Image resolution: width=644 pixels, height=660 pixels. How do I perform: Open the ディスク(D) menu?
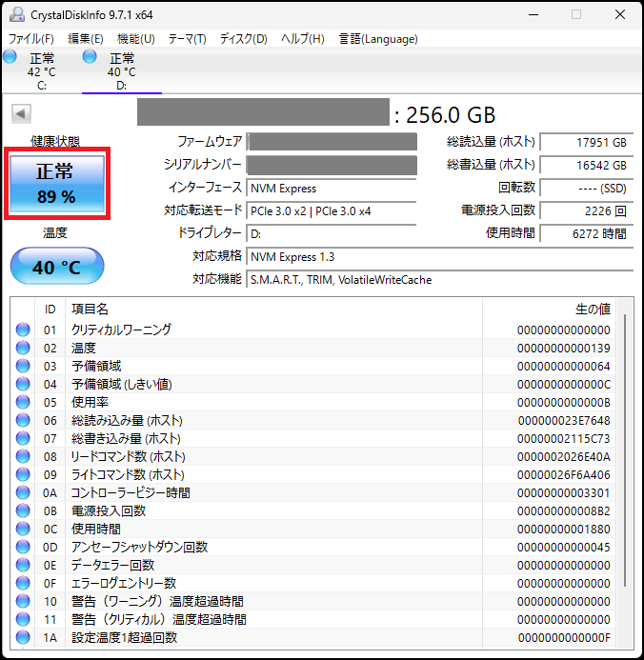[x=244, y=39]
